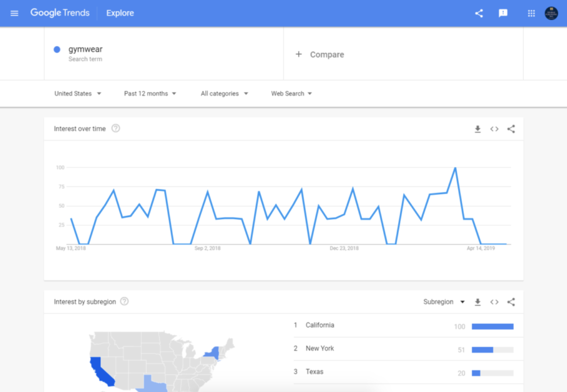Open the embed code for the time series chart
Screen dimensions: 567x392
click(x=494, y=129)
